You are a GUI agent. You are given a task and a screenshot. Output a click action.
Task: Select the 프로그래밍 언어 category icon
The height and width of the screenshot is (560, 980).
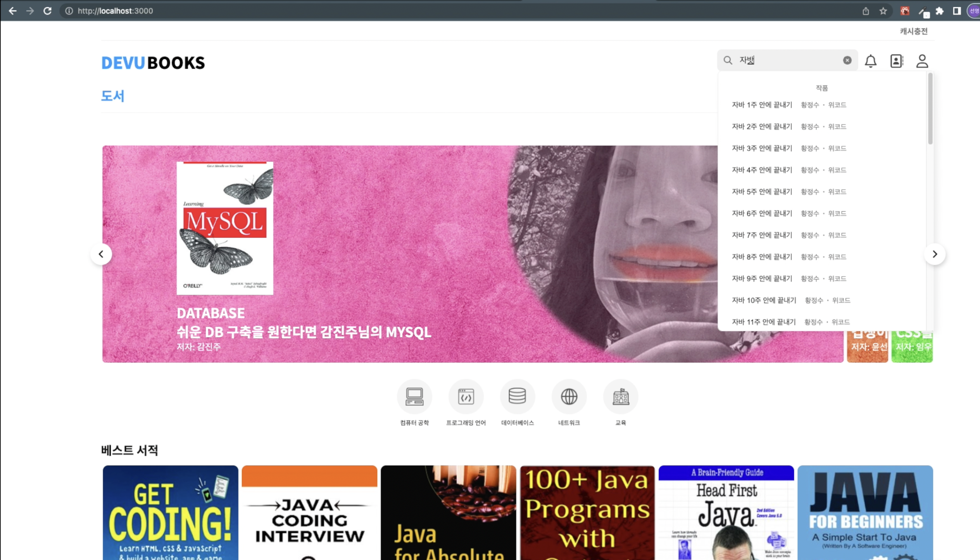click(x=466, y=396)
